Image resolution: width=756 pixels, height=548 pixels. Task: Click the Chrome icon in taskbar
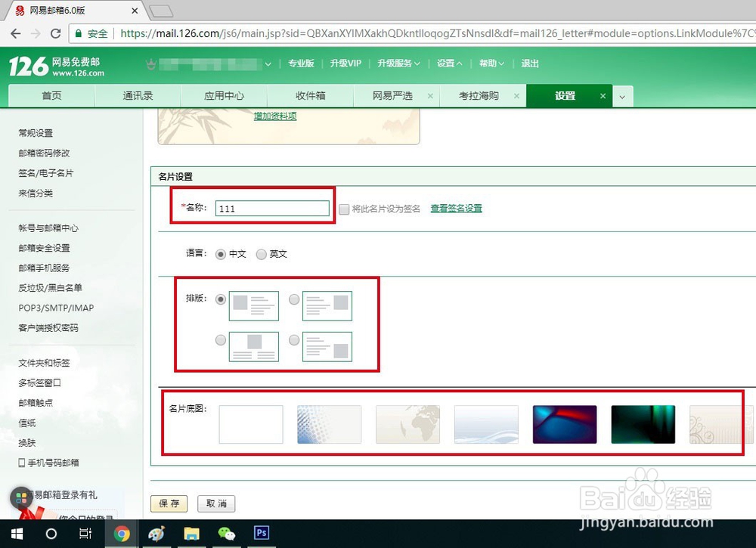[x=122, y=534]
